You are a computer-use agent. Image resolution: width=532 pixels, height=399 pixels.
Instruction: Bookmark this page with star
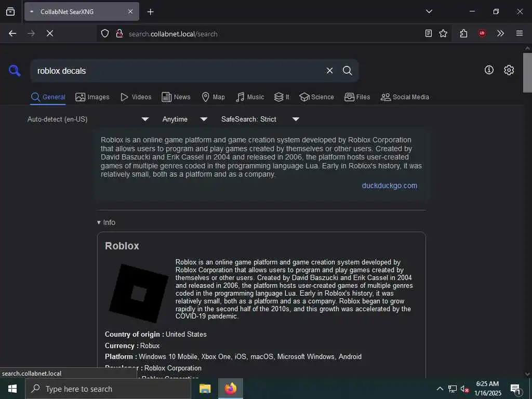443,33
